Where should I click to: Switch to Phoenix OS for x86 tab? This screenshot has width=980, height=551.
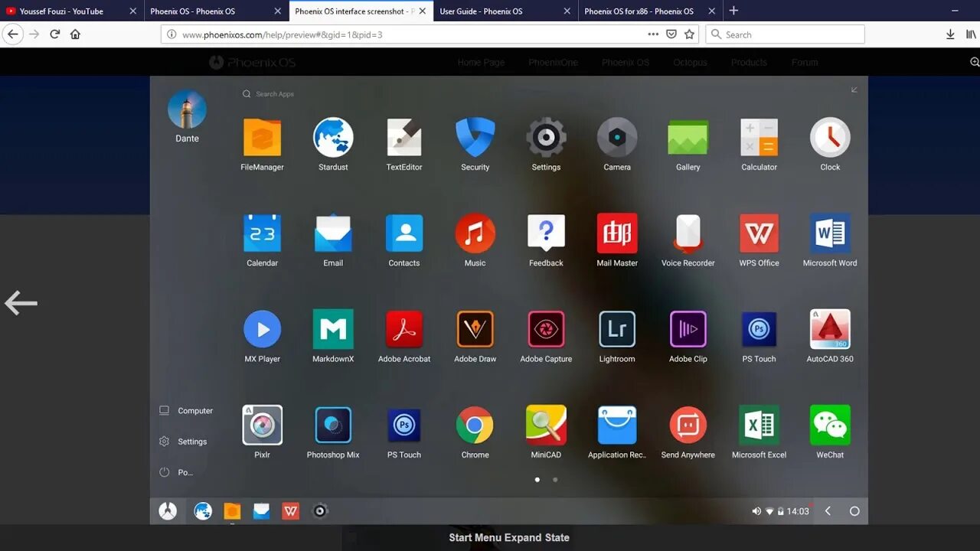[639, 11]
